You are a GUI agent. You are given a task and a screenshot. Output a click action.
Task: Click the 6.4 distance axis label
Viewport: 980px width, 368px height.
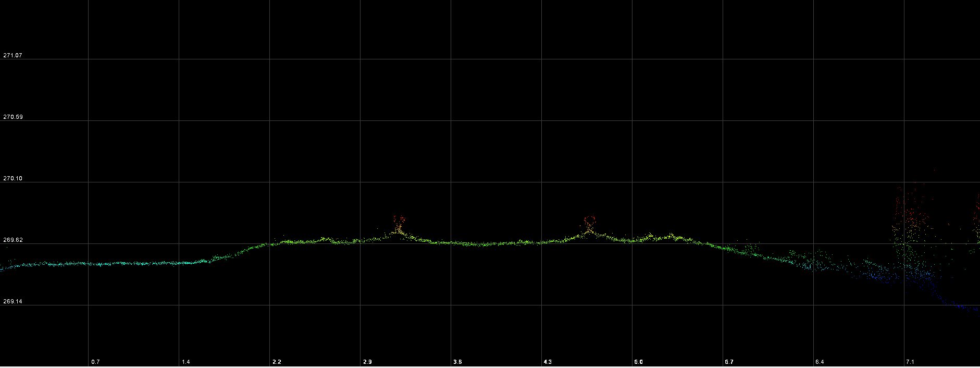(820, 362)
